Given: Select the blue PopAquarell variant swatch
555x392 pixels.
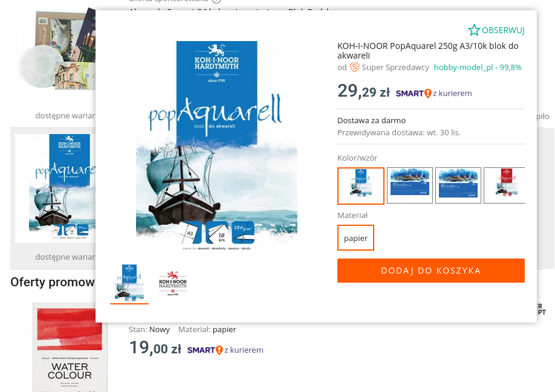Looking at the screenshot, I should 361,186.
